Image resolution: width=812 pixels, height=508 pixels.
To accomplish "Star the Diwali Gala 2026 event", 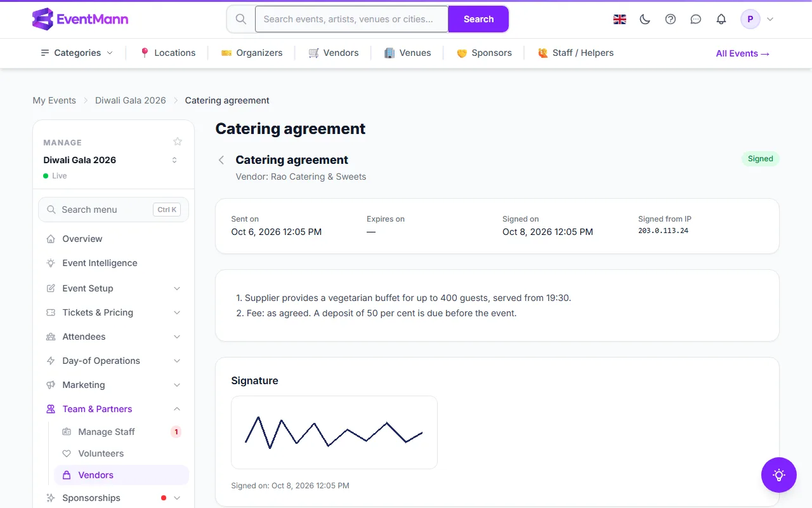I will tap(178, 142).
